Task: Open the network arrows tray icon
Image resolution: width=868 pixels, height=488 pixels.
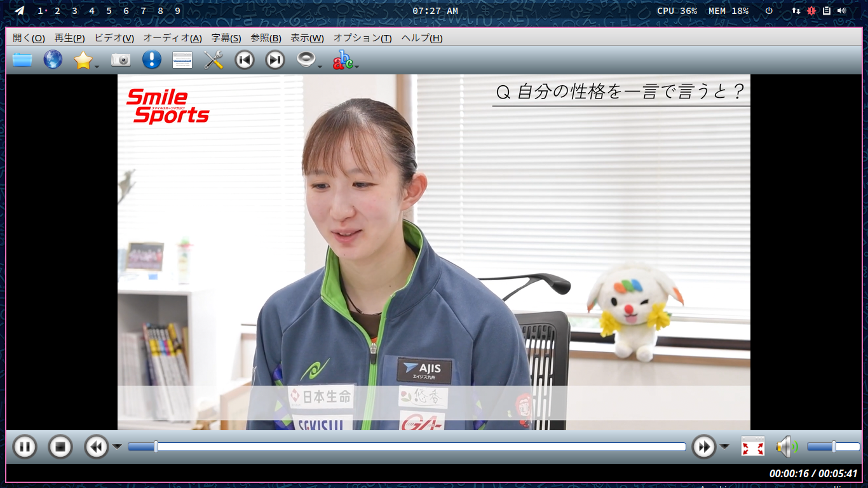Action: coord(796,11)
